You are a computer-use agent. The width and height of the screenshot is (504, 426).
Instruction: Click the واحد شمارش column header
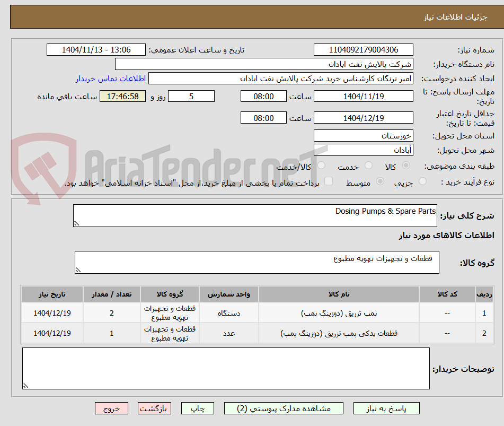tap(229, 294)
